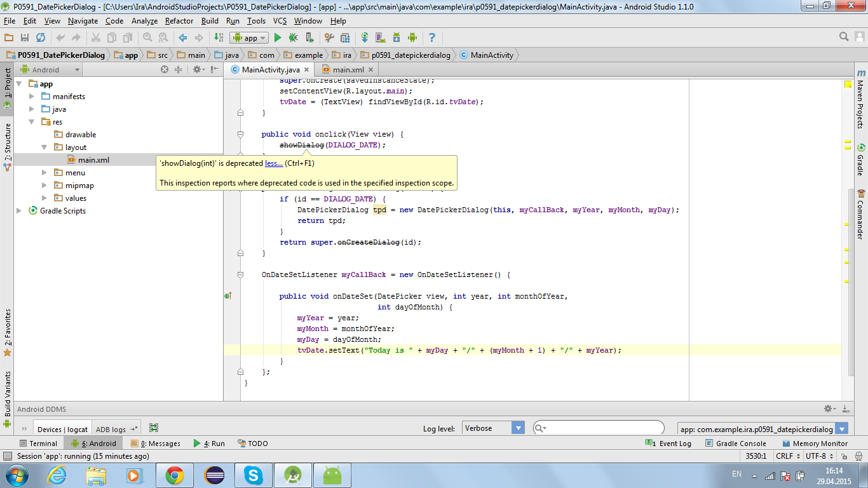Open the Analyze menu
The height and width of the screenshot is (488, 868).
pyautogui.click(x=144, y=21)
